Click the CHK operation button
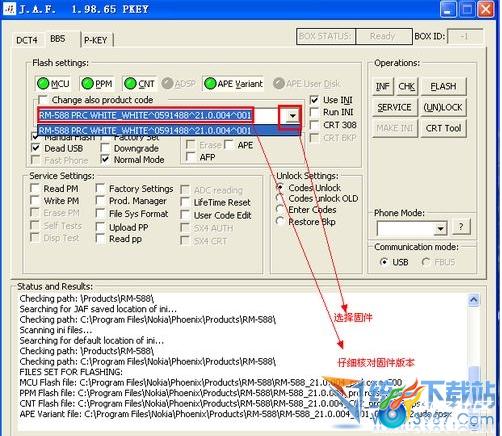This screenshot has height=436, width=502. click(407, 86)
